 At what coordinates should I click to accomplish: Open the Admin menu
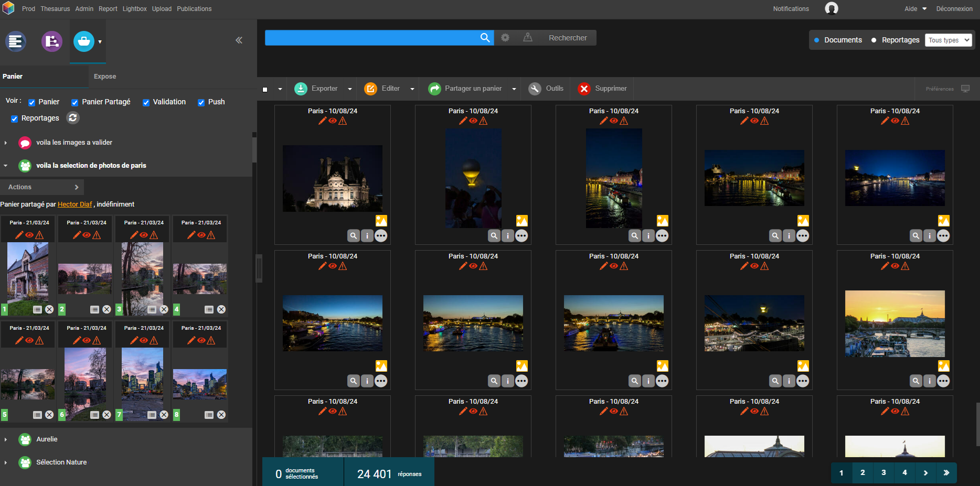click(x=84, y=8)
